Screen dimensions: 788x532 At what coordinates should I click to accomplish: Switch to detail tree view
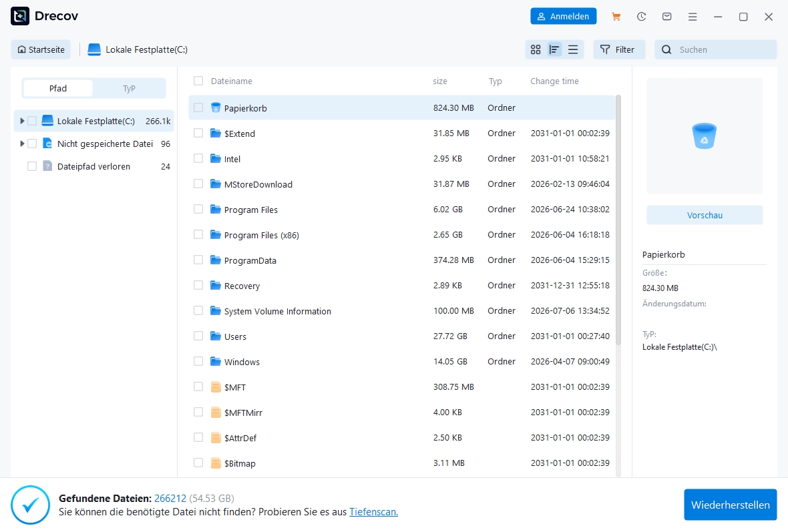coord(554,49)
